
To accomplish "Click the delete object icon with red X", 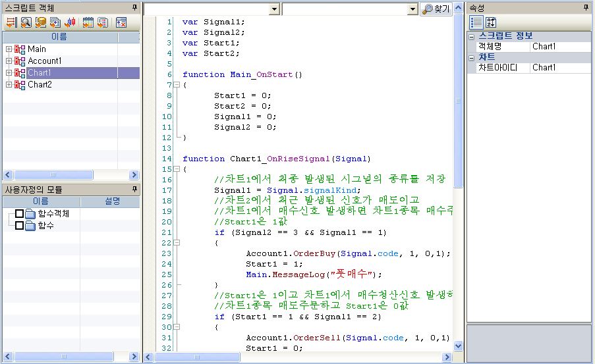I will point(121,22).
